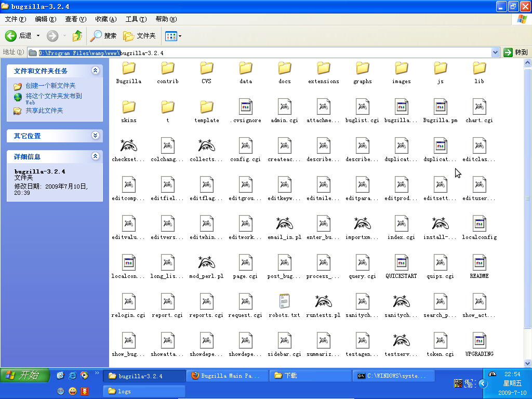Select the robots.txt file
532x399 pixels.
tap(284, 307)
